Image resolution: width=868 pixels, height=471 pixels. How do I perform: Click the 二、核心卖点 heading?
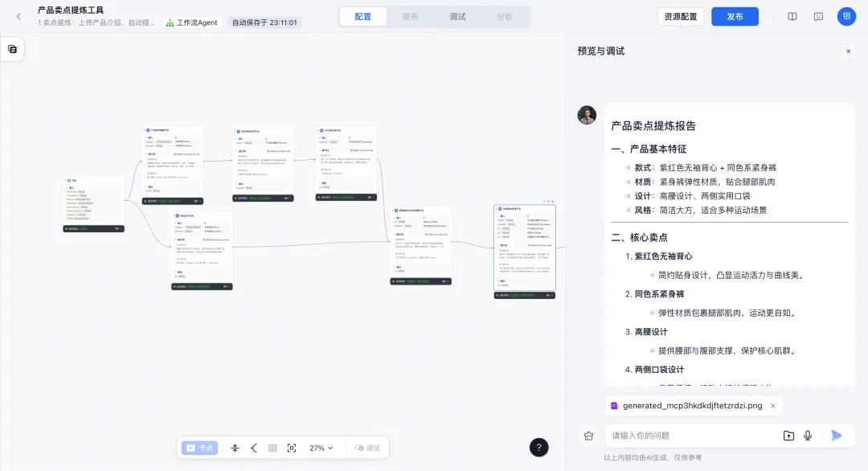[640, 237]
